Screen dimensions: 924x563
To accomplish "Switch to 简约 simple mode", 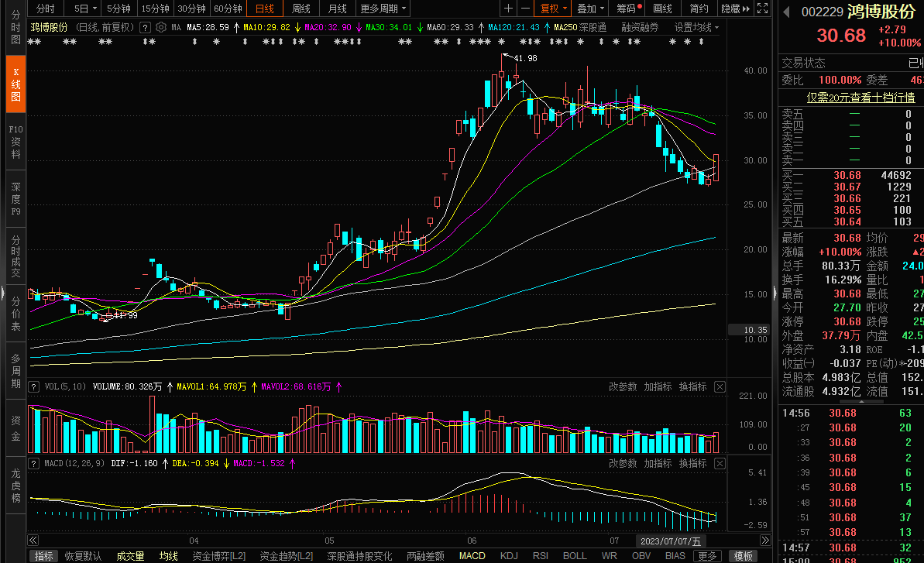I will tap(699, 9).
